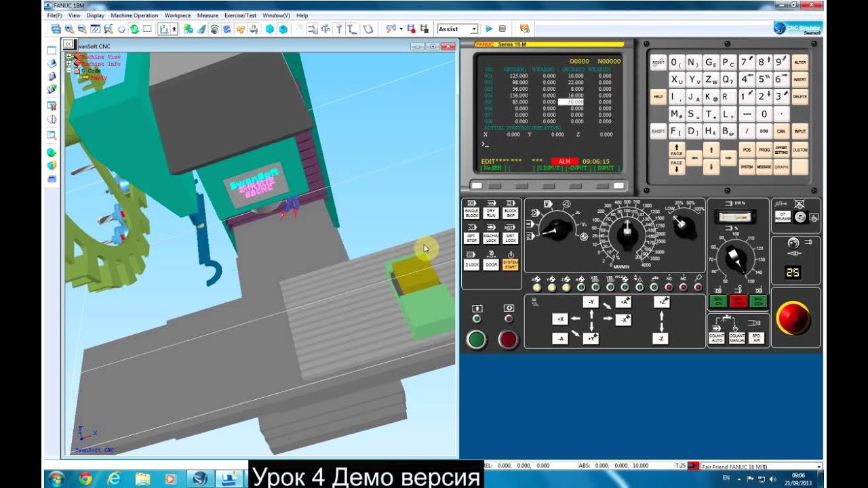868x488 pixels.
Task: Click the OT RELEASE button
Action: pyautogui.click(x=782, y=217)
